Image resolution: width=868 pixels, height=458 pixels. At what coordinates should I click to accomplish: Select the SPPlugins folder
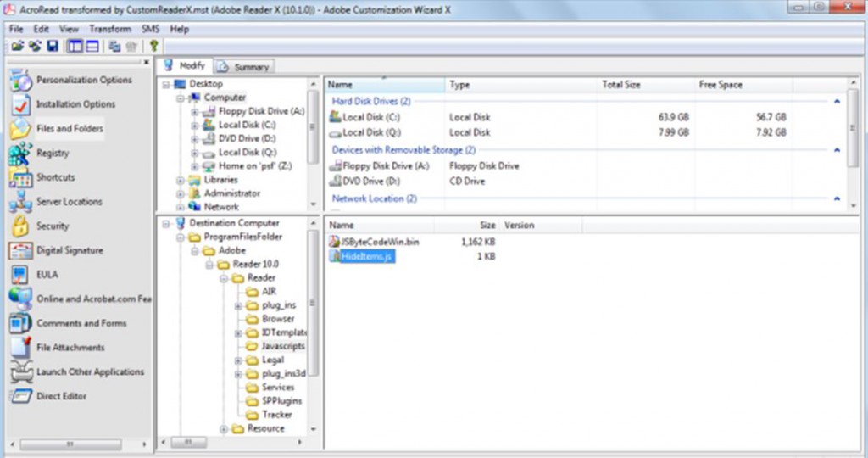click(x=281, y=401)
